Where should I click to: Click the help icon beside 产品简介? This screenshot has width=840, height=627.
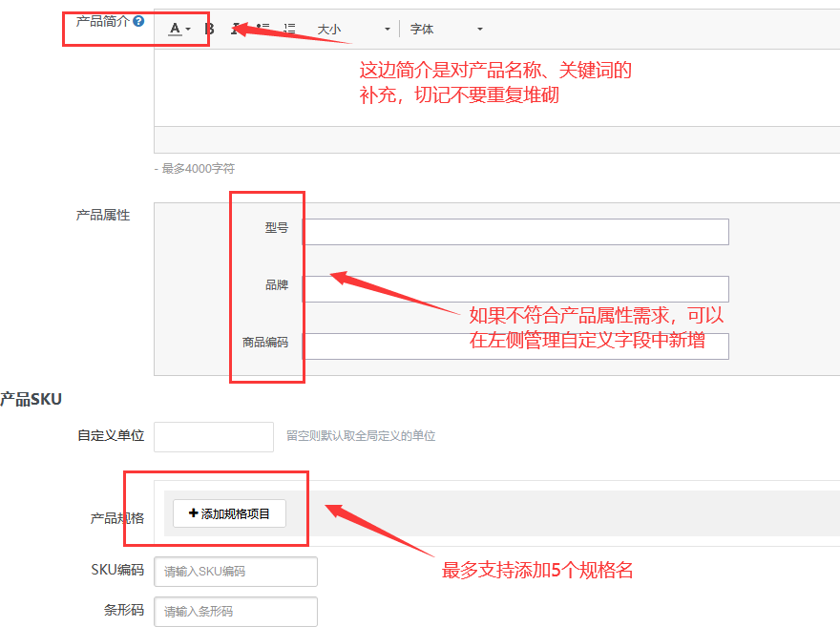(x=138, y=21)
